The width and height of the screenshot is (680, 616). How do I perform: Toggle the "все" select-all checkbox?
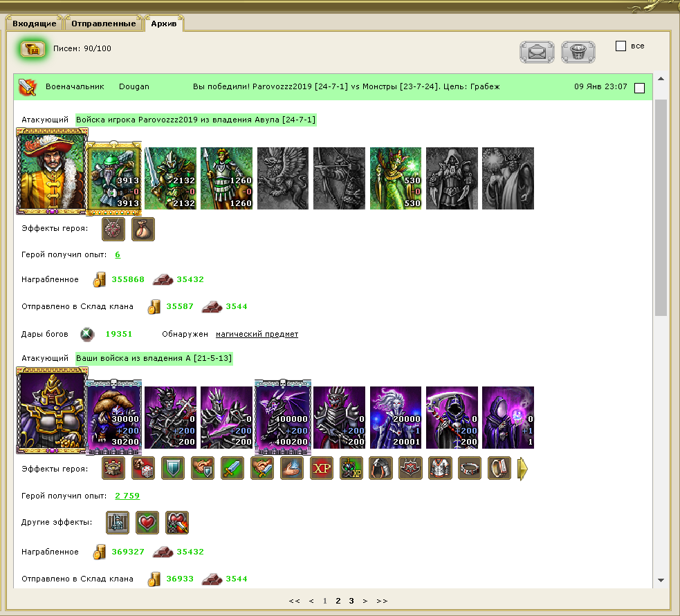pos(621,46)
